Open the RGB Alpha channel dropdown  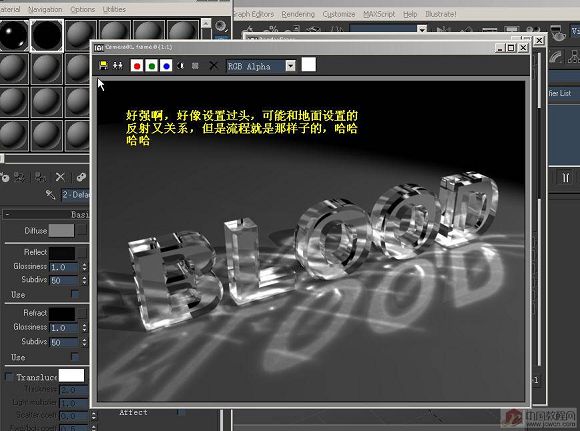tap(291, 66)
